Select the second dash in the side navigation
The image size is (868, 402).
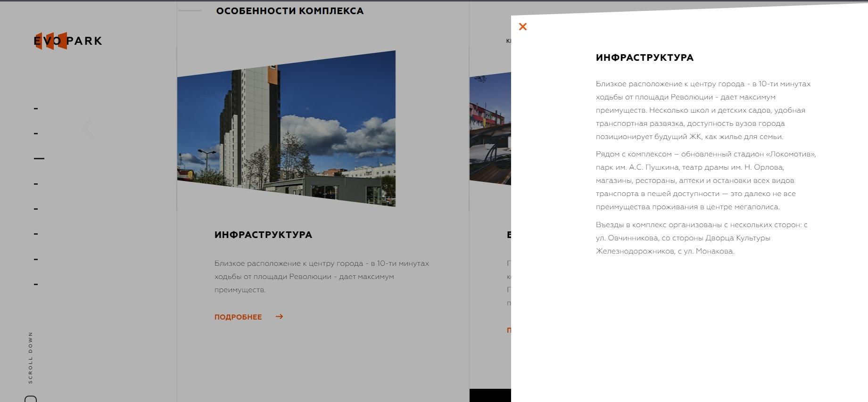pyautogui.click(x=36, y=133)
